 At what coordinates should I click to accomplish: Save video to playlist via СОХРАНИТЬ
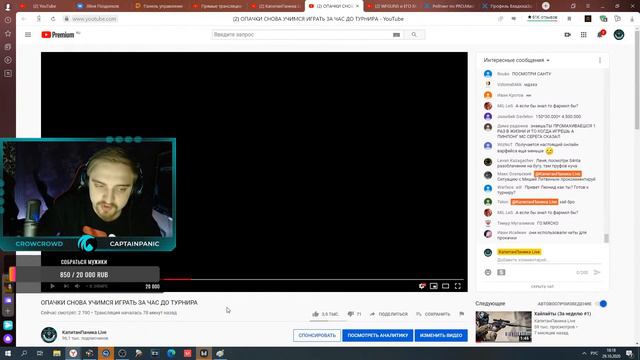433,314
